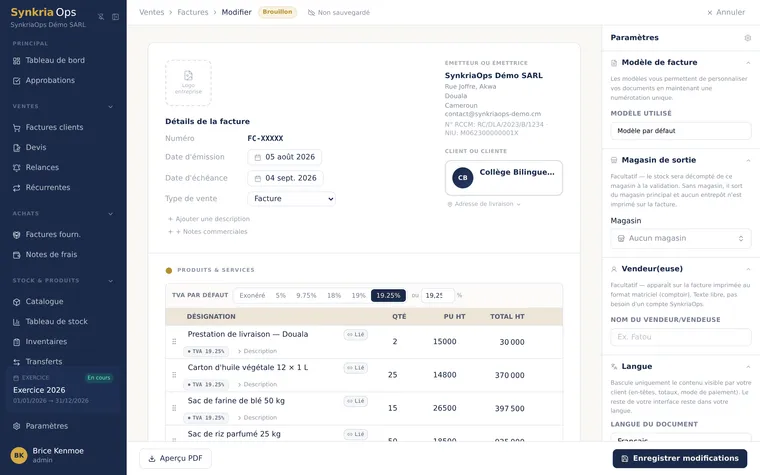This screenshot has width=760, height=475.
Task: Upload a Logo entreprise image
Action: (x=188, y=83)
